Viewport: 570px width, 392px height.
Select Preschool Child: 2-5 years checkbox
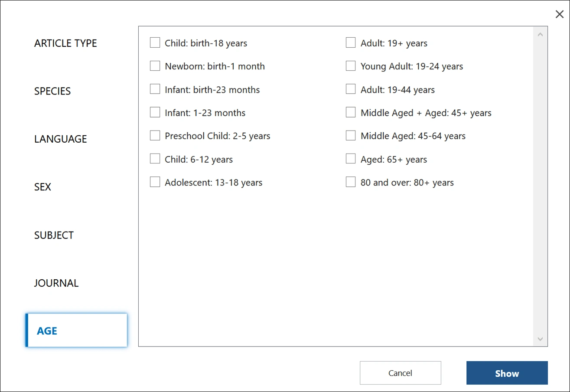click(155, 136)
